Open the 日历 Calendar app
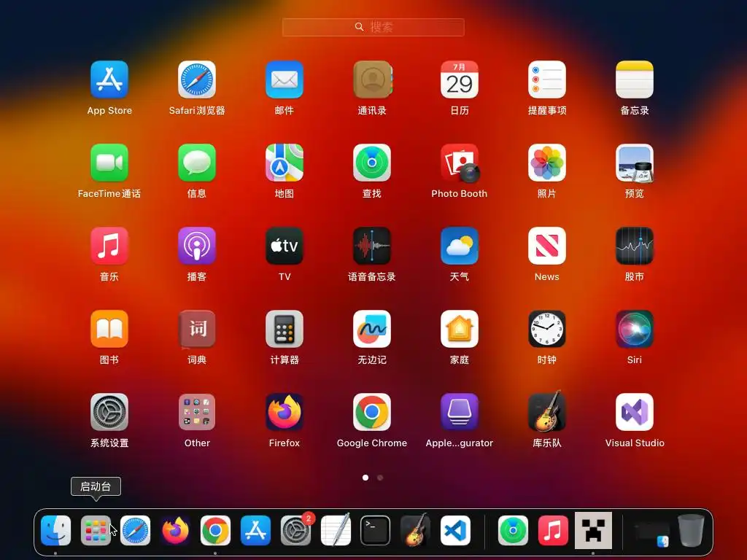 coord(460,79)
